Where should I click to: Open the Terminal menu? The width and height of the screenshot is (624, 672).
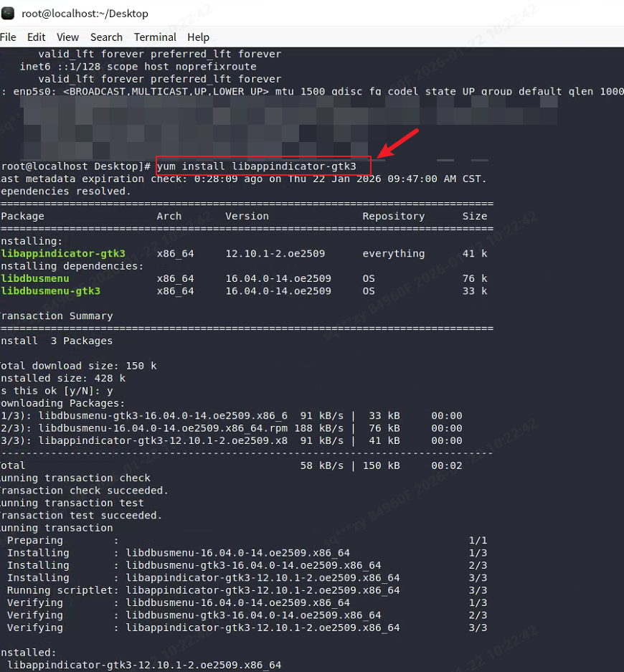(155, 37)
